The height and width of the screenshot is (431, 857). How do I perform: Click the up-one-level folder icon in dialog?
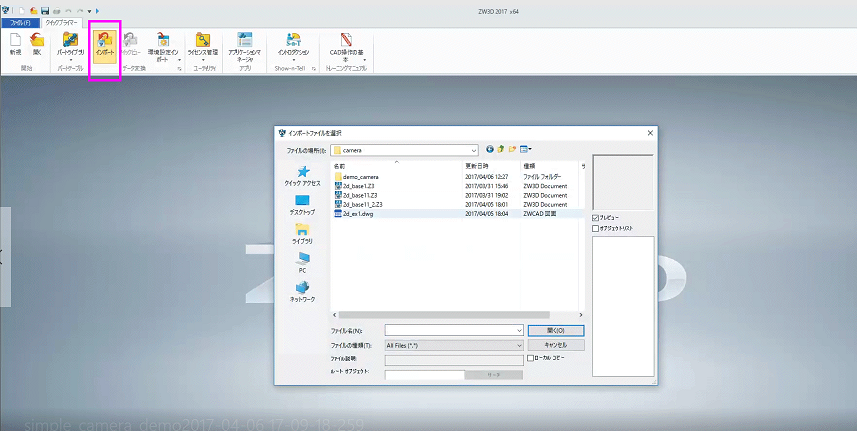point(501,149)
